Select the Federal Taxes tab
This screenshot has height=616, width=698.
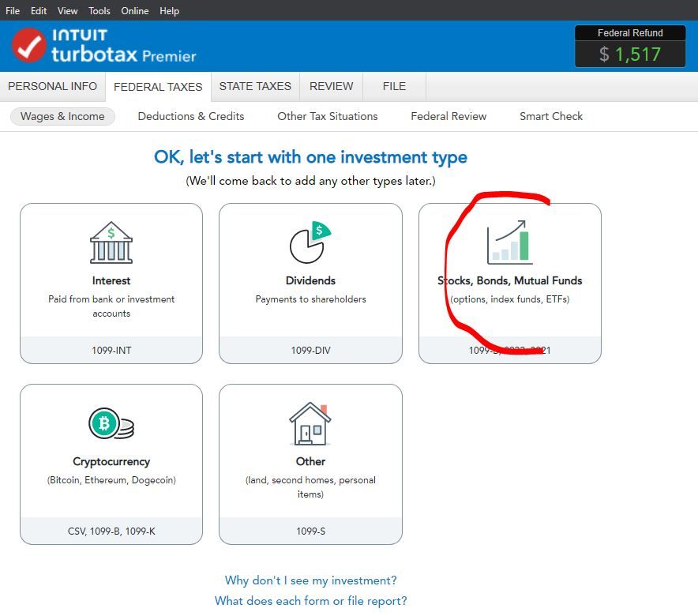click(x=158, y=87)
